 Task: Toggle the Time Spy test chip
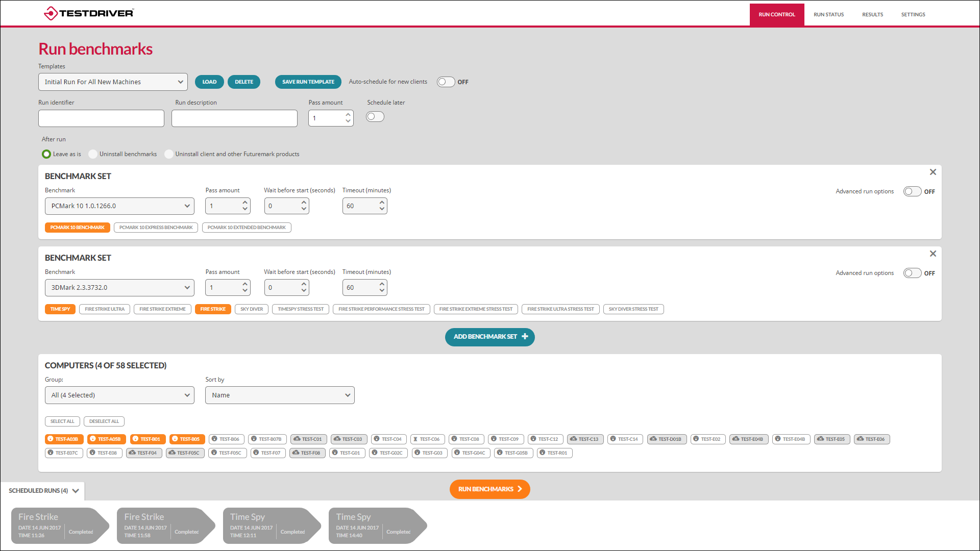coord(60,309)
